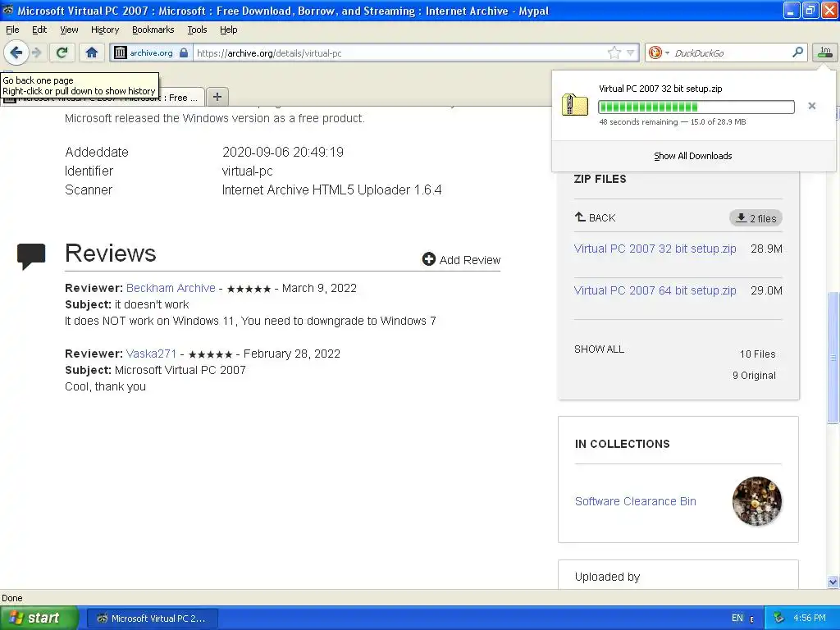Click the search magnifier icon
The height and width of the screenshot is (630, 840).
[797, 52]
